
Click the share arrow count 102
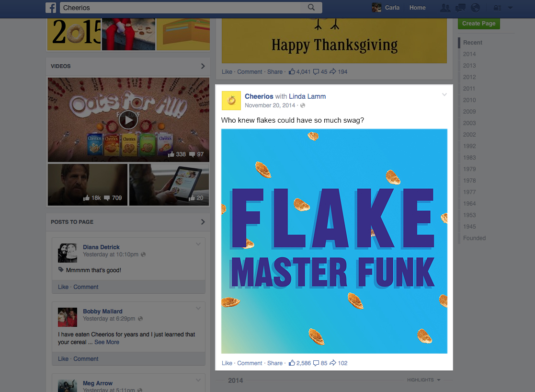[339, 363]
